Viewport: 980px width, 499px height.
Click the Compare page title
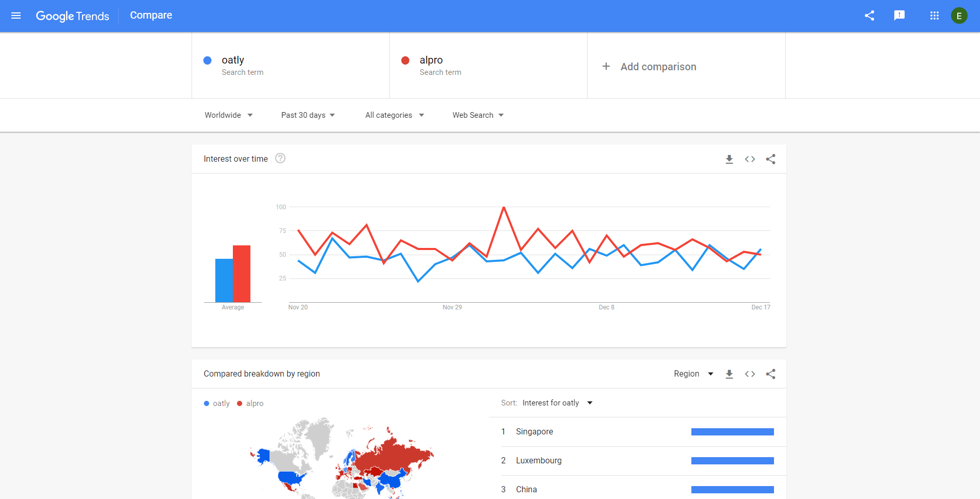pos(151,15)
